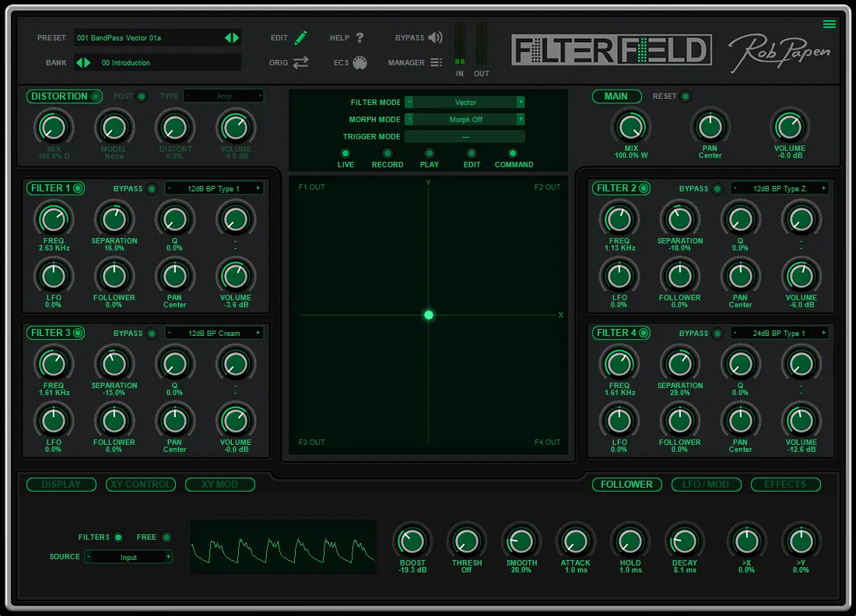Switch to the Display tab
This screenshot has width=856, height=616.
pos(61,485)
